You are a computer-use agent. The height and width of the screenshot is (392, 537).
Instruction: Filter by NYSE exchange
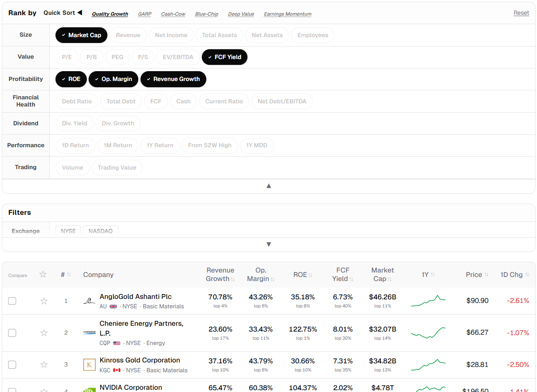tap(68, 231)
